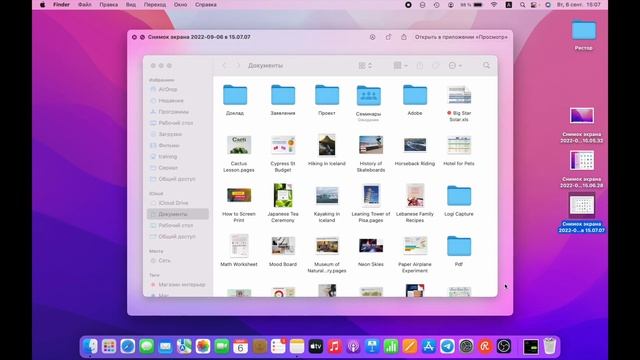Image resolution: width=640 pixels, height=360 pixels.
Task: Open the Share menu in Quick Look
Action: pos(404,37)
